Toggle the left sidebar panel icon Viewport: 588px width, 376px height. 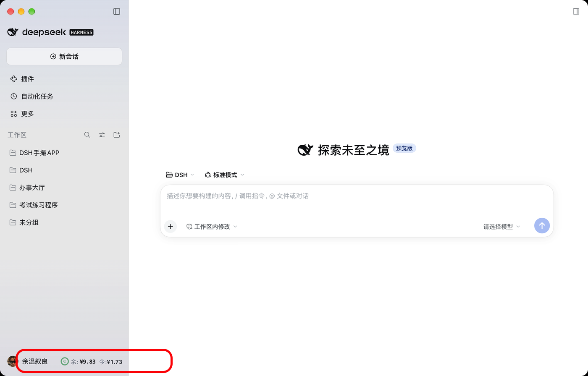[x=117, y=11]
